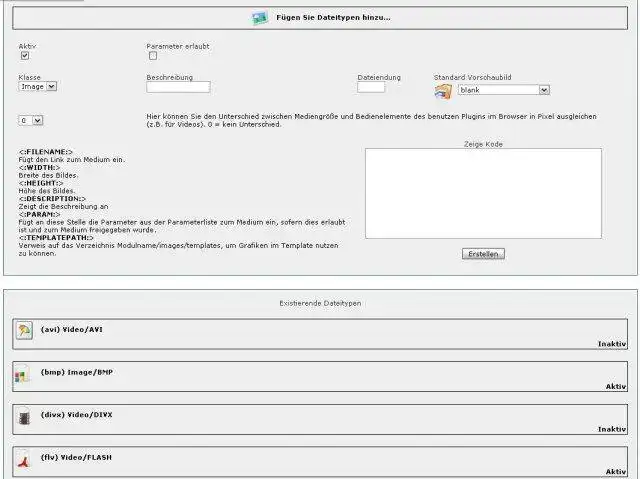640x479 pixels.
Task: Open the Standard Vorschaubild dropdown showing blank
Action: click(x=504, y=90)
